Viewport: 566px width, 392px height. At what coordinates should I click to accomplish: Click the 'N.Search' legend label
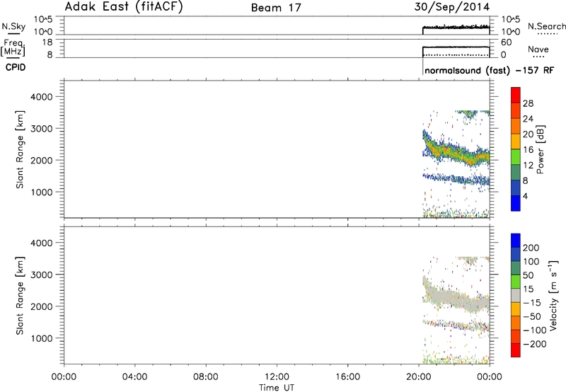546,26
